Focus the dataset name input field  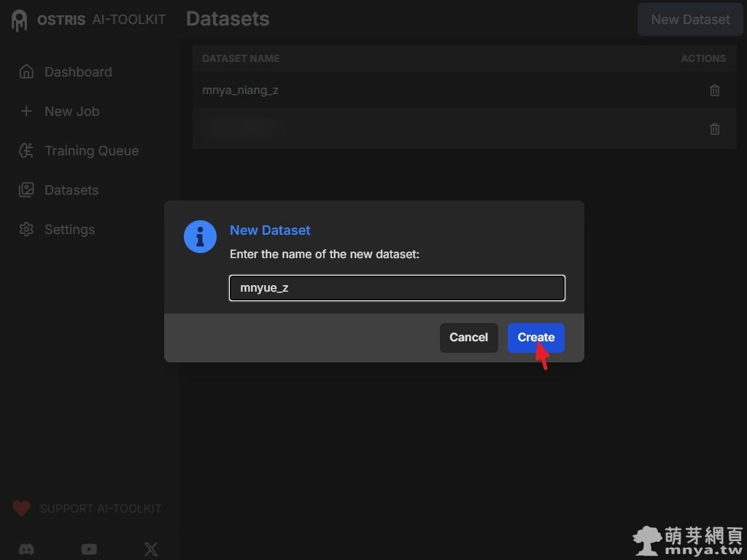coord(397,288)
